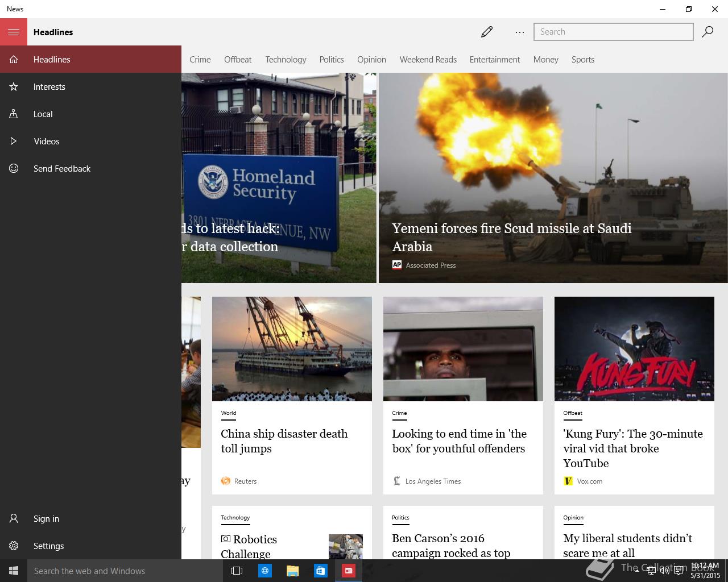Click the pencil edit icon
This screenshot has width=728, height=582.
click(487, 32)
